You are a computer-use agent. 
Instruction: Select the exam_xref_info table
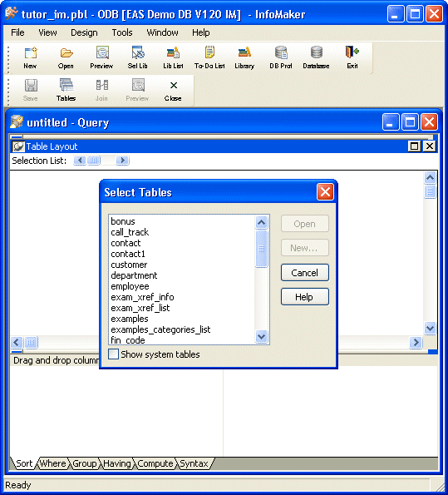182,297
